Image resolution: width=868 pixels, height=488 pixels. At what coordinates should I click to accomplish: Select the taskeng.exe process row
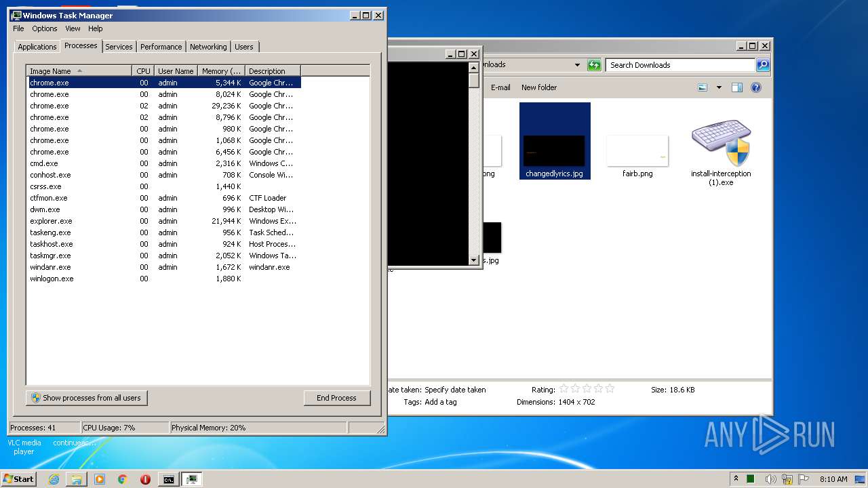coord(163,232)
